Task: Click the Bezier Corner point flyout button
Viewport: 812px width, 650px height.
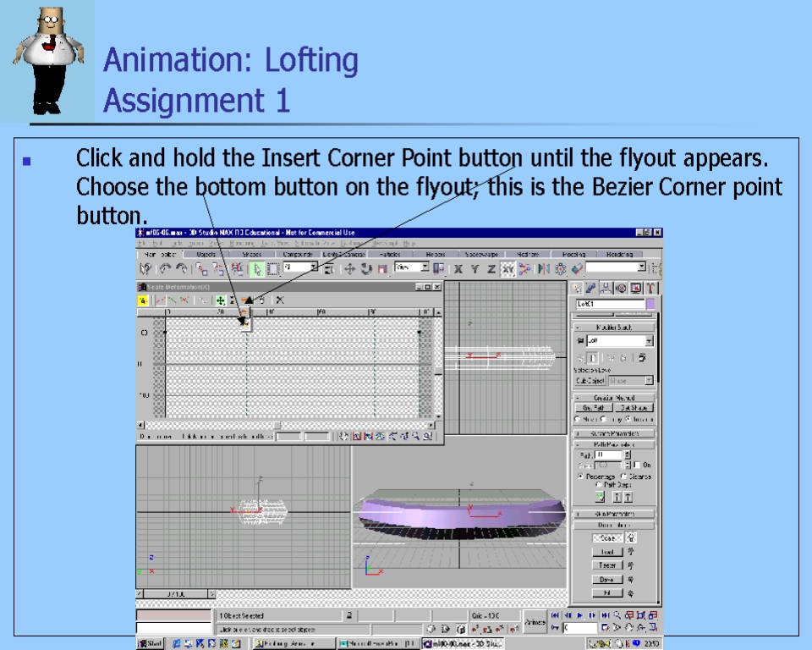Action: click(x=244, y=321)
